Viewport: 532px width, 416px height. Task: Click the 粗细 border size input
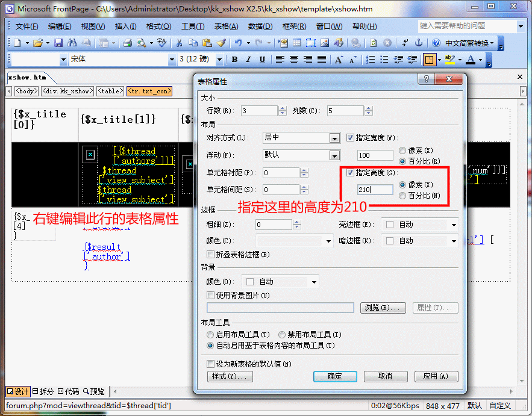274,225
